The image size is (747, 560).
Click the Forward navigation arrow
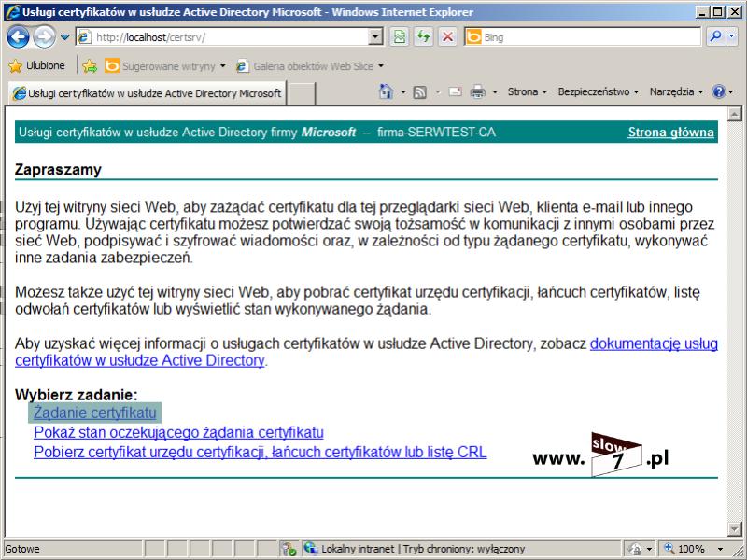[44, 36]
